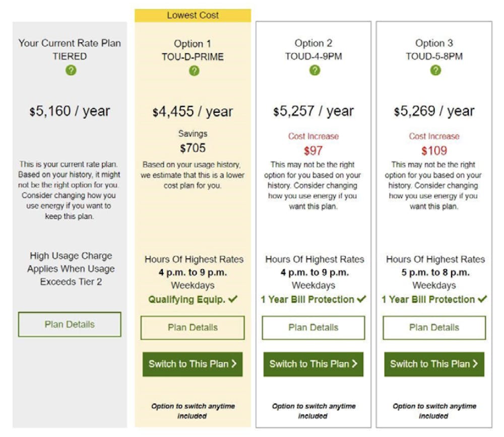The image size is (504, 437).
Task: Click the help icon under TIERED plan
Action: coord(71,70)
